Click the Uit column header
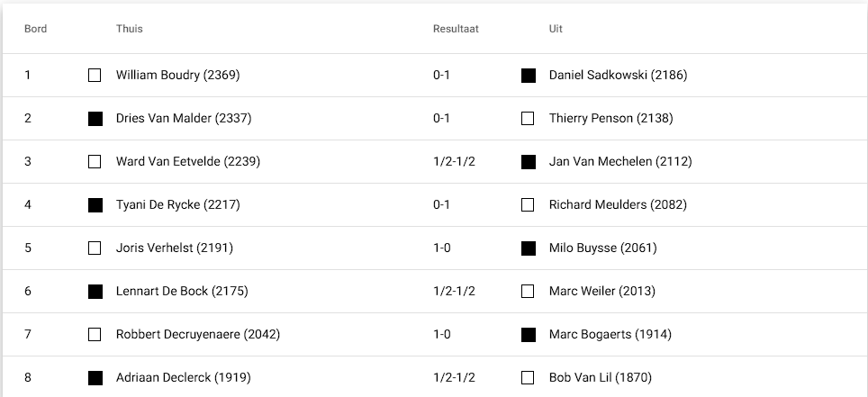The image size is (868, 397). click(556, 29)
